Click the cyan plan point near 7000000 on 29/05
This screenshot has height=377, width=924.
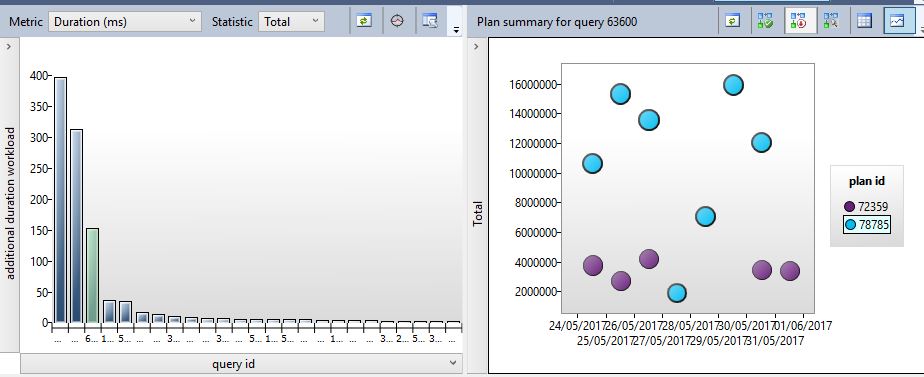click(x=705, y=217)
